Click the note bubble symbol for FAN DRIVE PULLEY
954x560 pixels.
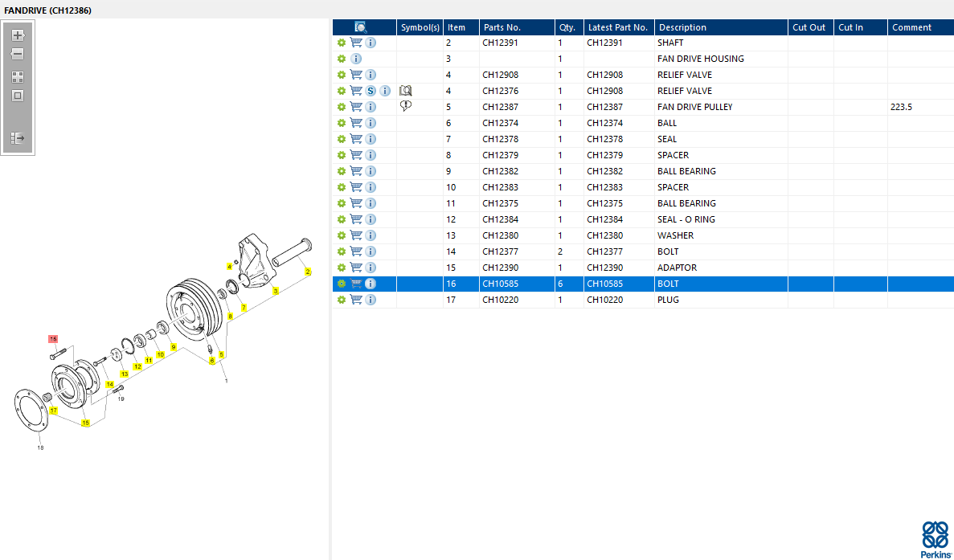pos(406,106)
